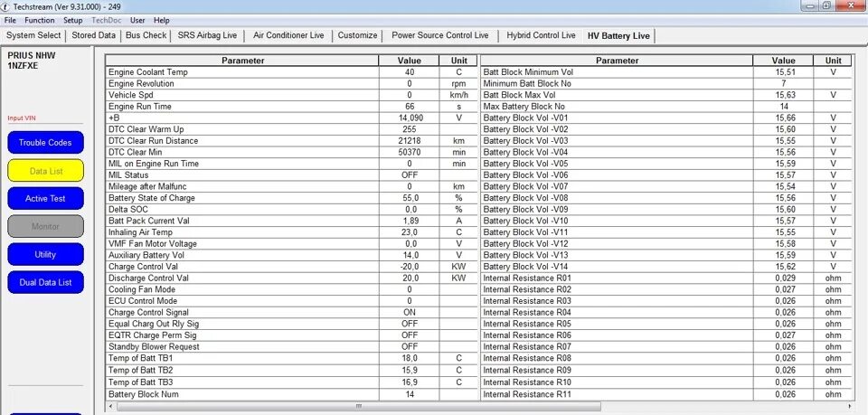Open the Air Conditioner Live tab

click(288, 35)
